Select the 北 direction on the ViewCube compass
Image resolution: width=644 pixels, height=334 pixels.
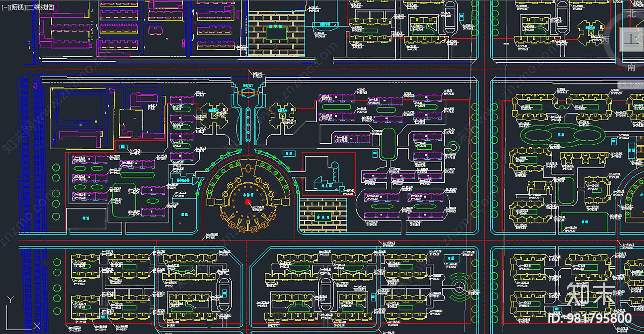632,13
